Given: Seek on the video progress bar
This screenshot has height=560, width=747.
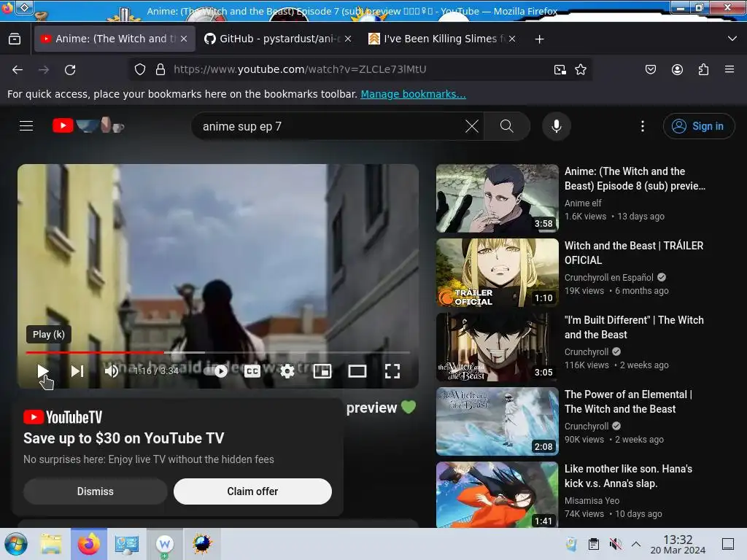Looking at the screenshot, I should [217, 352].
